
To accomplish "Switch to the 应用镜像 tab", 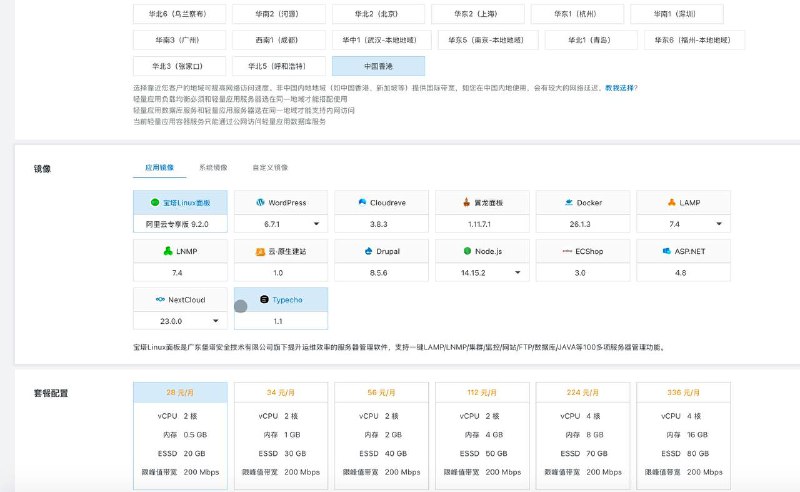I will [159, 167].
